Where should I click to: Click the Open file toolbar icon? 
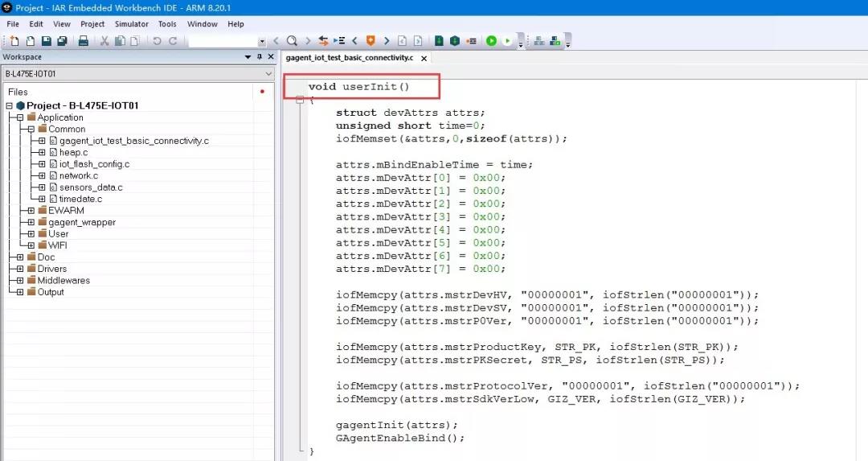click(31, 41)
